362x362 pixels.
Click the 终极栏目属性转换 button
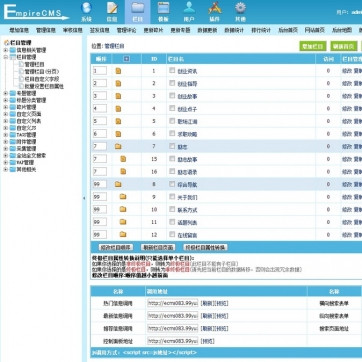[206, 247]
